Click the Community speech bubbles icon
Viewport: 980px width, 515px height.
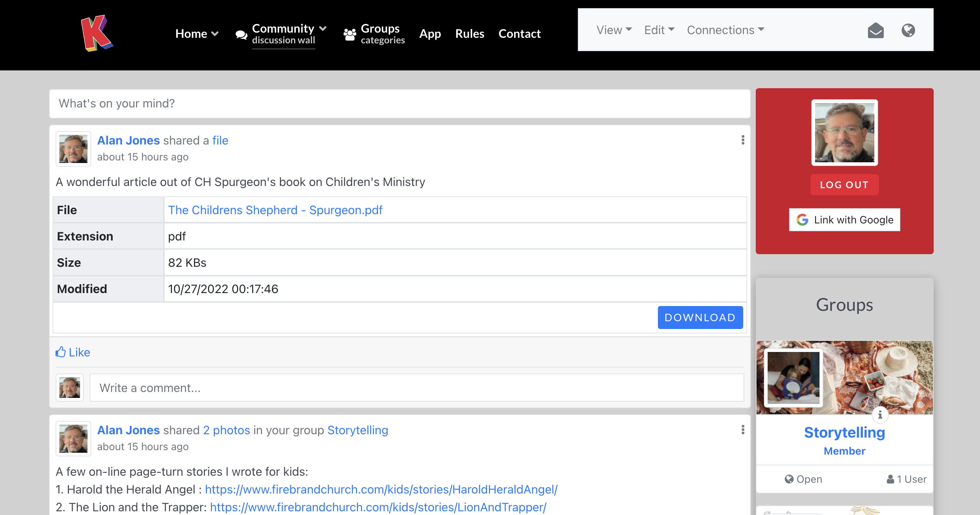[241, 35]
